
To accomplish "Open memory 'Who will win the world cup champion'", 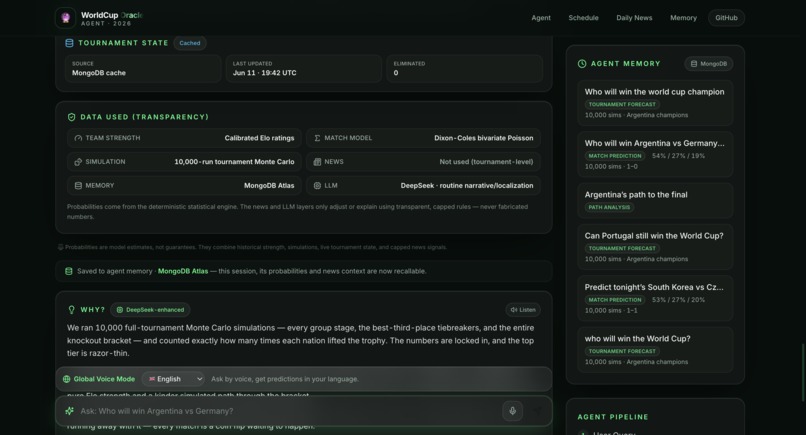I will [655, 103].
